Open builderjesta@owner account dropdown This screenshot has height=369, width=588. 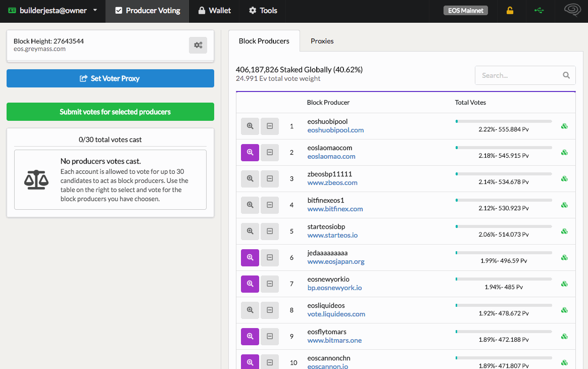click(53, 11)
